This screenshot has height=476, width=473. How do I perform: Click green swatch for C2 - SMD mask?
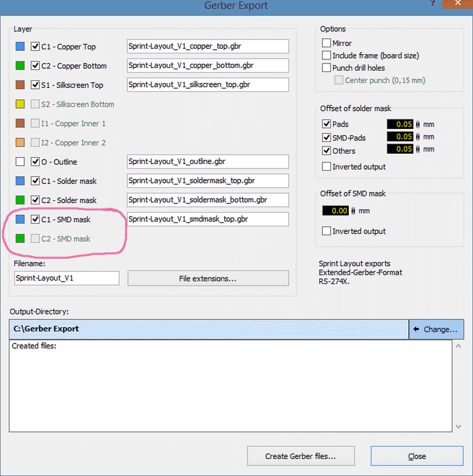pyautogui.click(x=20, y=238)
